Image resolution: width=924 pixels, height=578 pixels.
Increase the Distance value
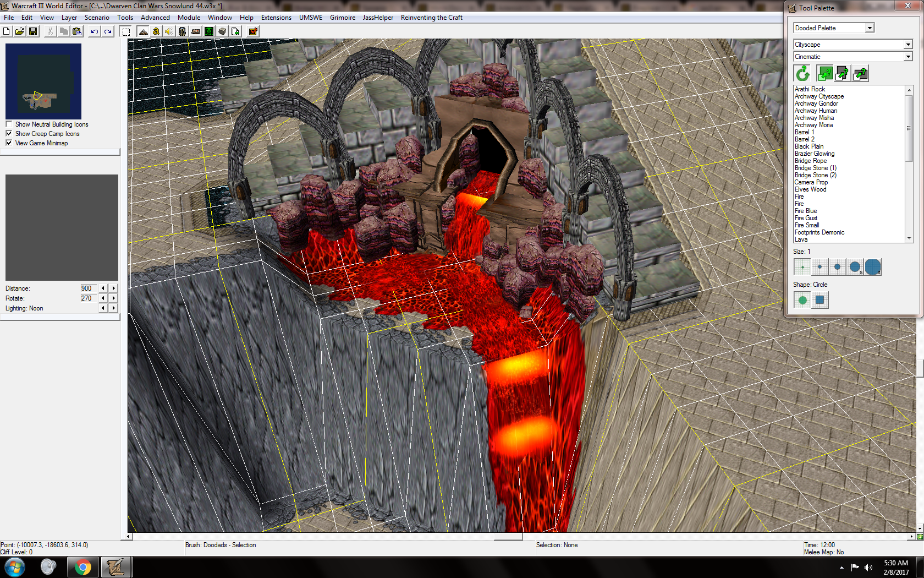pyautogui.click(x=113, y=288)
